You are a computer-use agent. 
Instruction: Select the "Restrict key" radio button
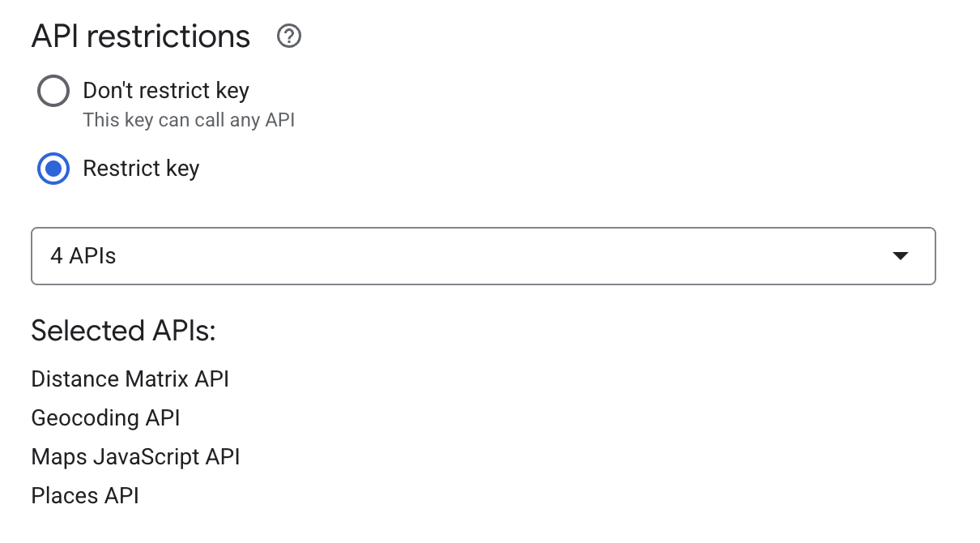click(53, 169)
